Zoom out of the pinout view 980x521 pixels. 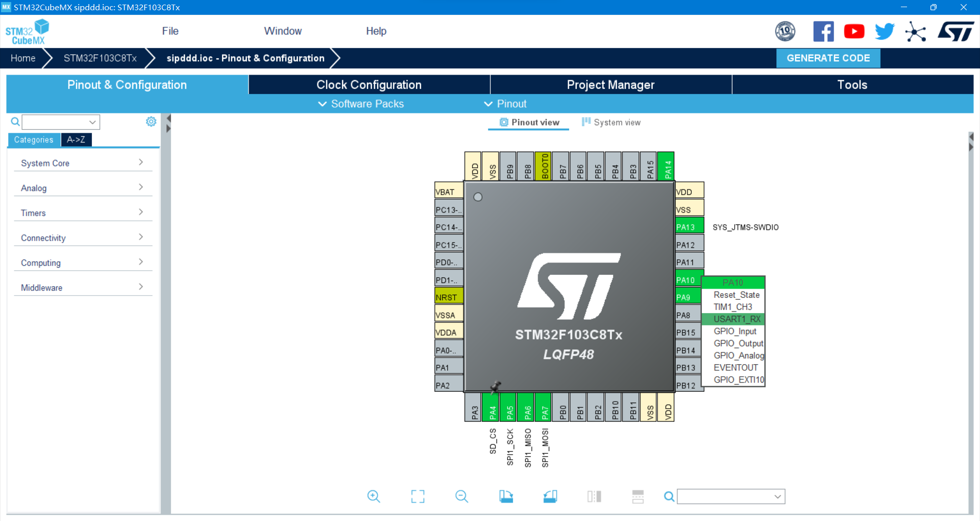[x=461, y=496]
